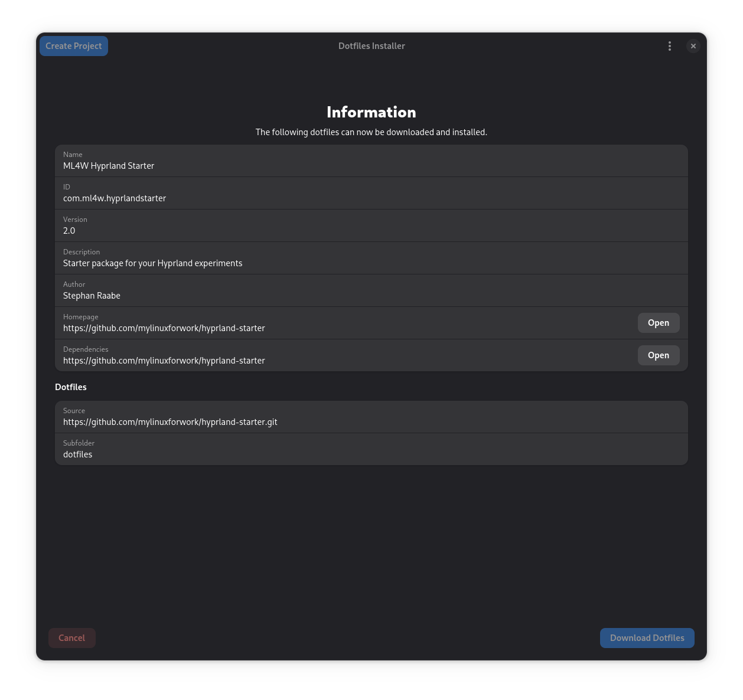743x700 pixels.
Task: Click the "Information" heading
Action: (371, 112)
